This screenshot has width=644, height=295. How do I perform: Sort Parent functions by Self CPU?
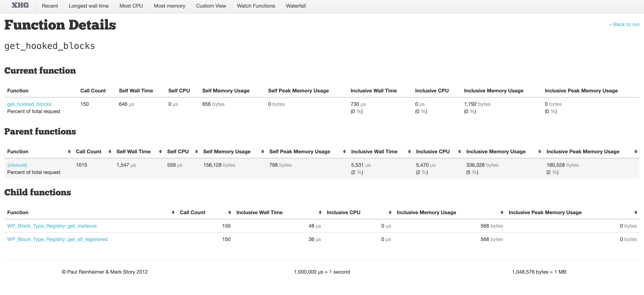tap(178, 152)
